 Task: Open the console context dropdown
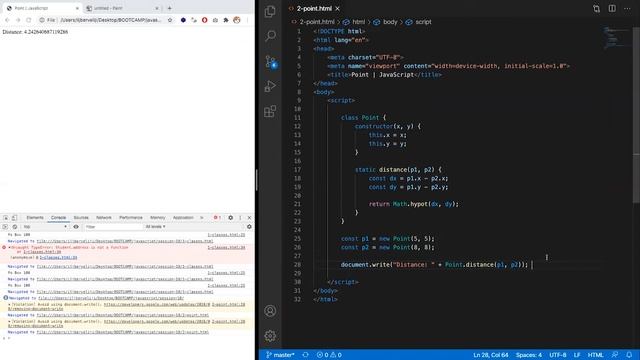tap(45, 227)
